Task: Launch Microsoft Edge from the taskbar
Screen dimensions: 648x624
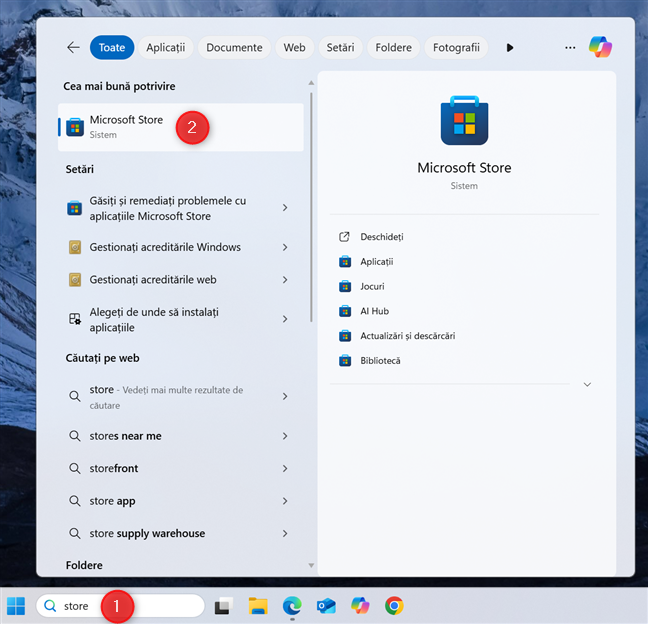Action: (x=292, y=605)
